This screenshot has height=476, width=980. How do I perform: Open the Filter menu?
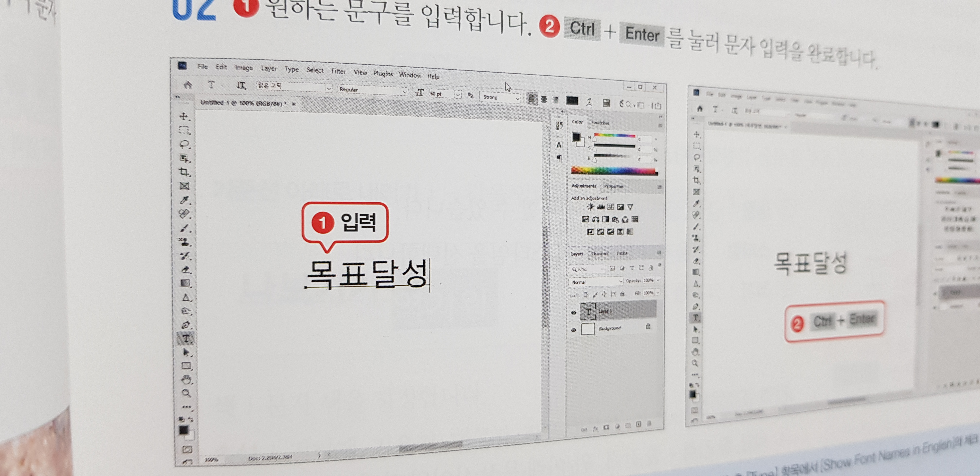tap(338, 71)
